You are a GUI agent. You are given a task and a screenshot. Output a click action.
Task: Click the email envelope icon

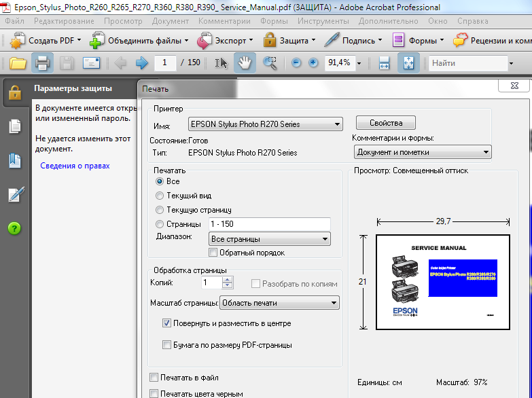click(91, 63)
